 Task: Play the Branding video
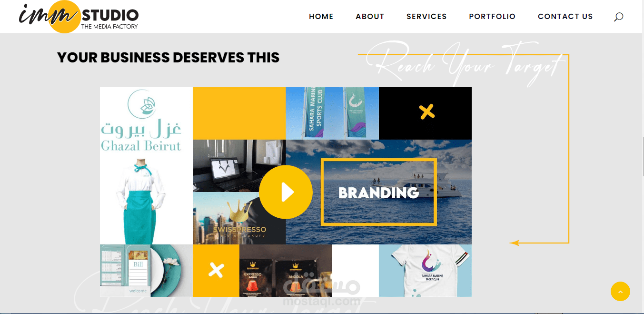click(x=286, y=192)
